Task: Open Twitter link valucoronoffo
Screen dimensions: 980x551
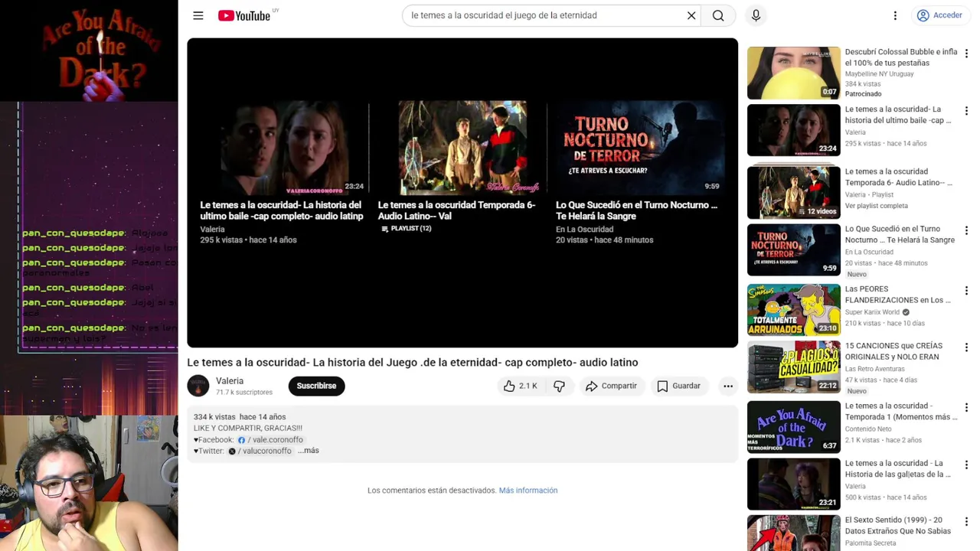Action: coord(260,452)
